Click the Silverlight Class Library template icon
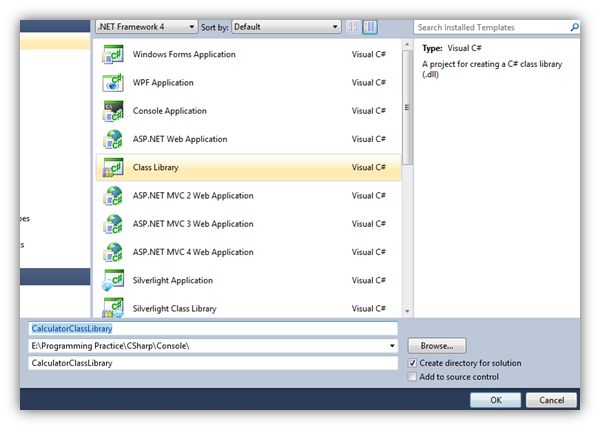The height and width of the screenshot is (430, 600). [113, 308]
